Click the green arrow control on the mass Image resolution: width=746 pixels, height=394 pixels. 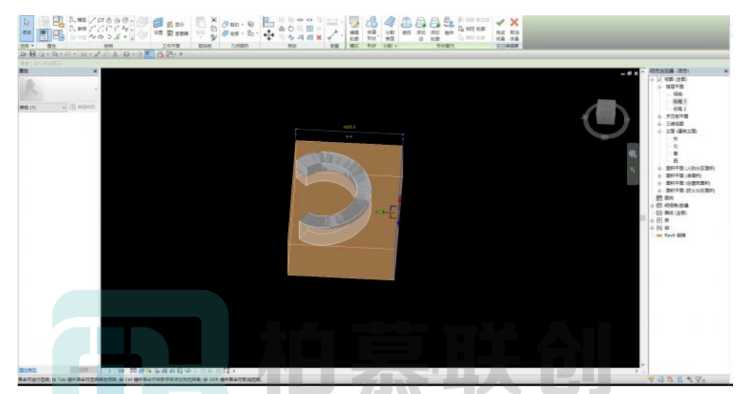380,212
